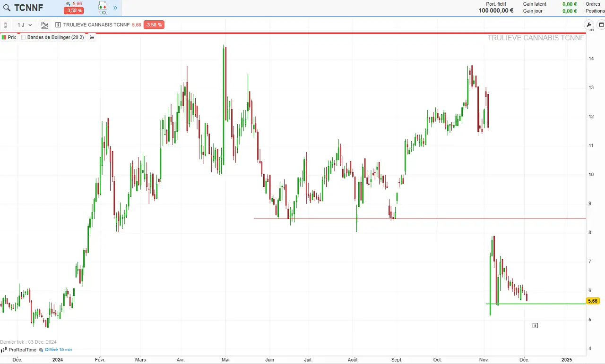Open chart settings wrench icon

tap(589, 25)
